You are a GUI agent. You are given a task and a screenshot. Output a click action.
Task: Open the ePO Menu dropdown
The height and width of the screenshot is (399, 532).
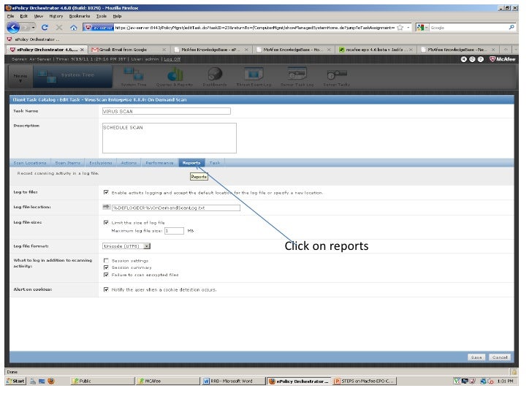pos(20,77)
